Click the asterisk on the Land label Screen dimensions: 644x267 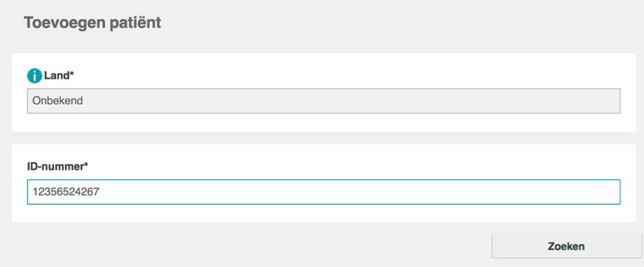pos(72,74)
